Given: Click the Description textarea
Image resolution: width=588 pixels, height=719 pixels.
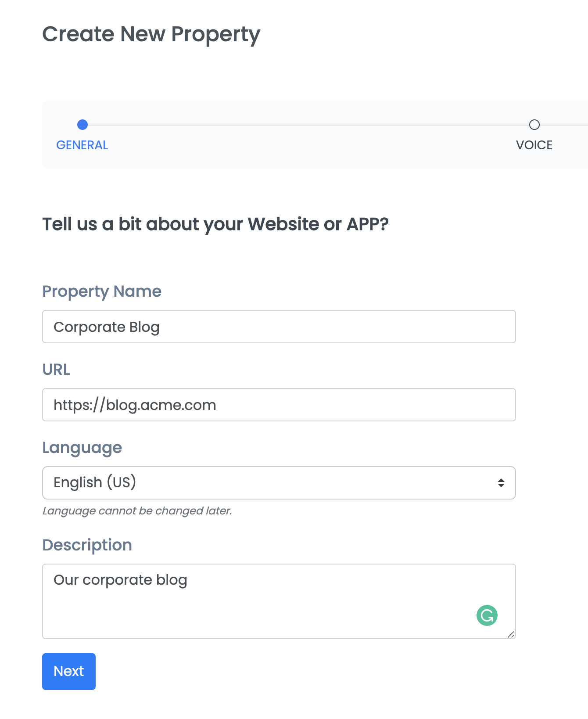Looking at the screenshot, I should pyautogui.click(x=279, y=601).
